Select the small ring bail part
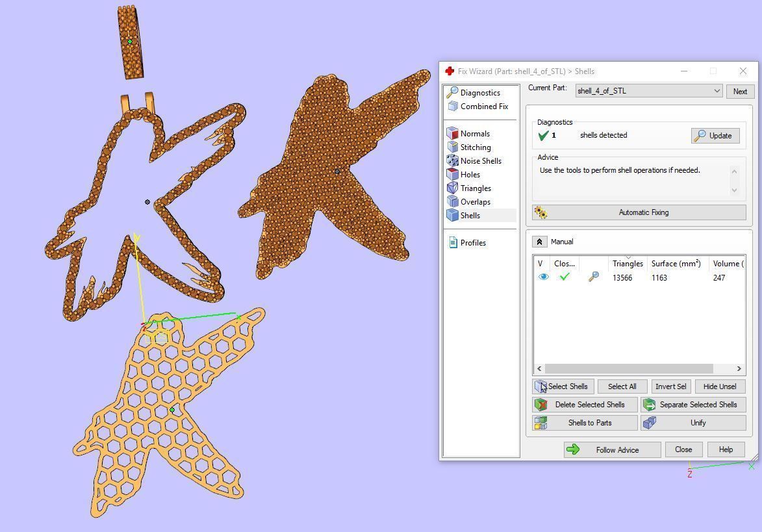Image resolution: width=762 pixels, height=532 pixels. coord(130,42)
